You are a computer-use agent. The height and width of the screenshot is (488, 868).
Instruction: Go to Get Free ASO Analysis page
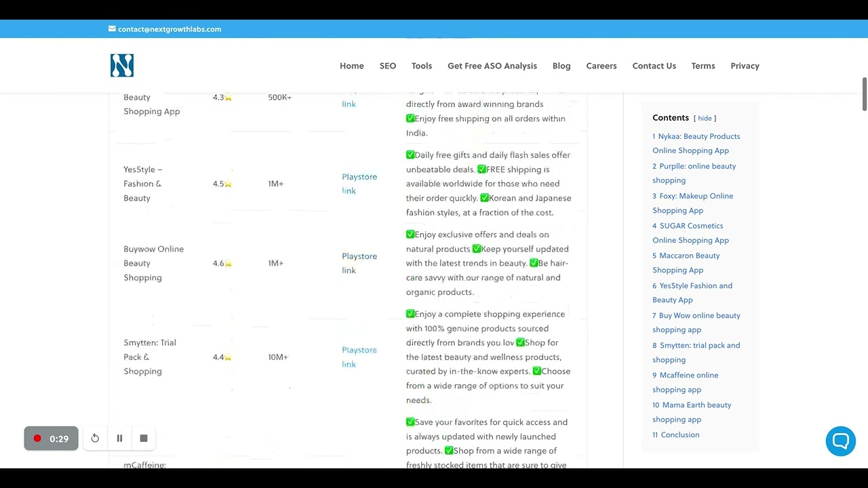(x=492, y=66)
